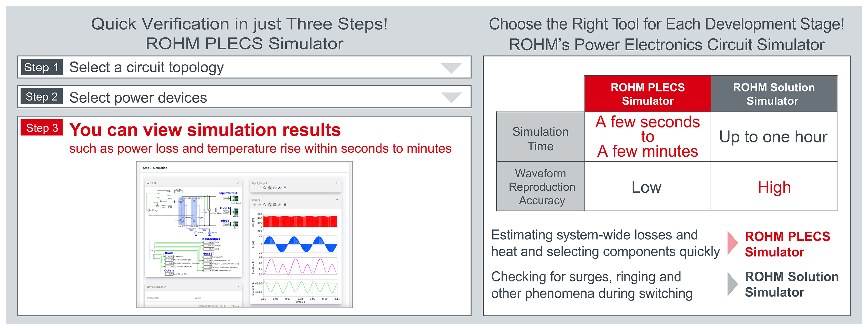The image size is (868, 330).
Task: Click the ROHM PLECS Simulator table header
Action: tap(648, 94)
